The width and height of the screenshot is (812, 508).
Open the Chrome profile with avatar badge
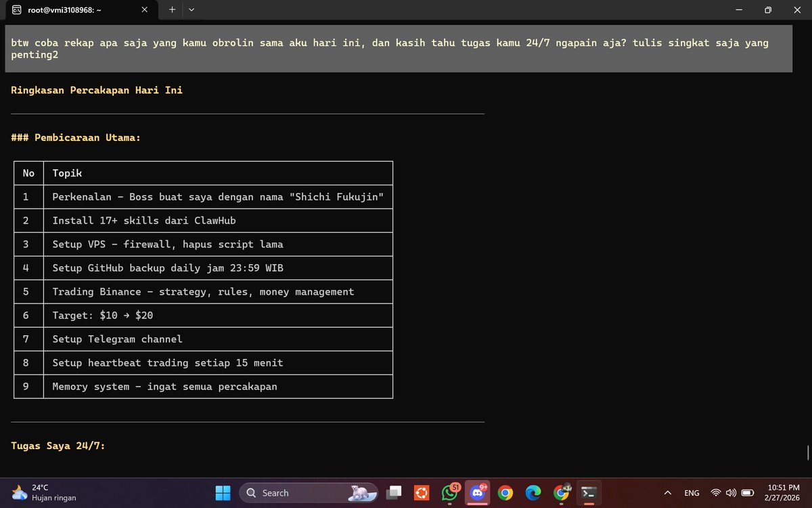tap(561, 492)
